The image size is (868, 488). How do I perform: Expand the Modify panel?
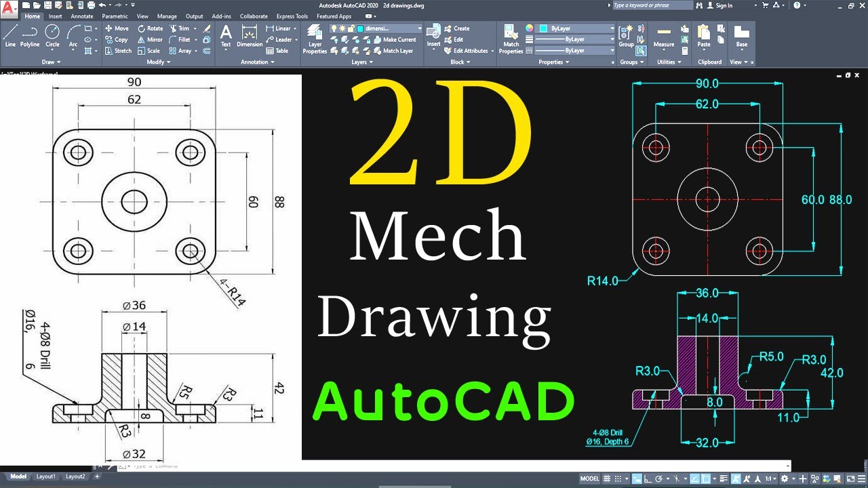pyautogui.click(x=158, y=62)
